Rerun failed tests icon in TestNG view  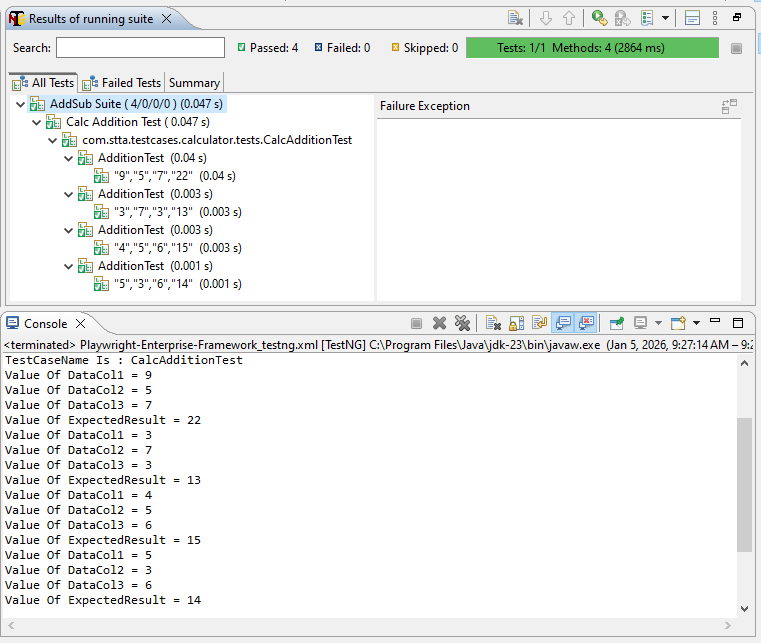(x=622, y=18)
